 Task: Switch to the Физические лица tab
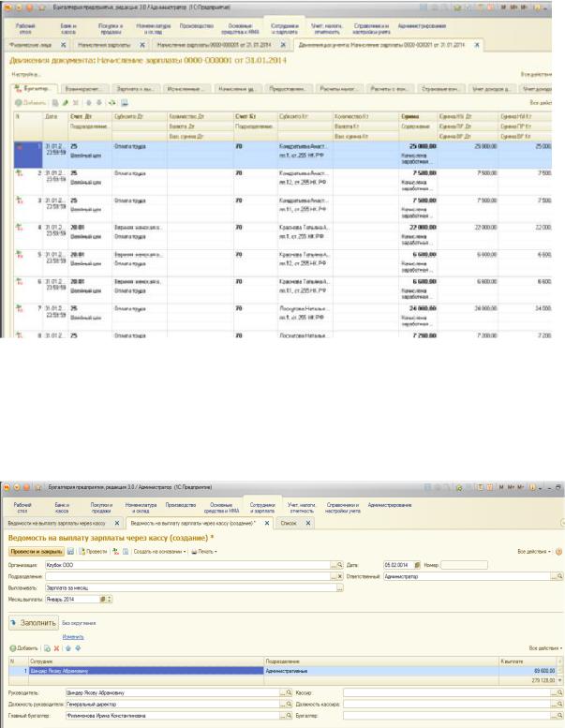30,45
